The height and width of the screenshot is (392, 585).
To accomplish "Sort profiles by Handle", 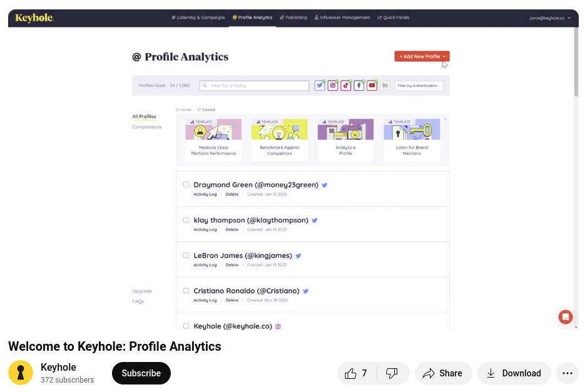I will pos(183,109).
